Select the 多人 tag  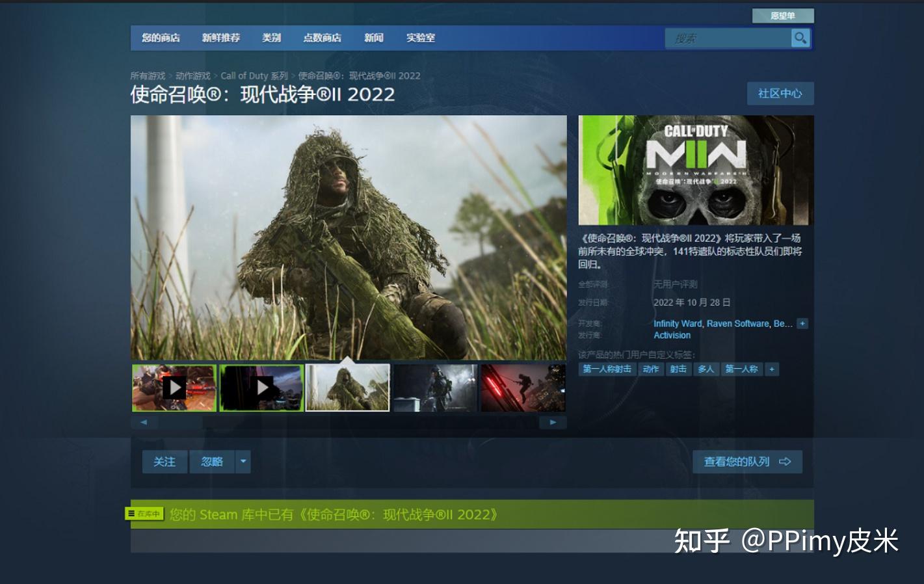click(707, 369)
